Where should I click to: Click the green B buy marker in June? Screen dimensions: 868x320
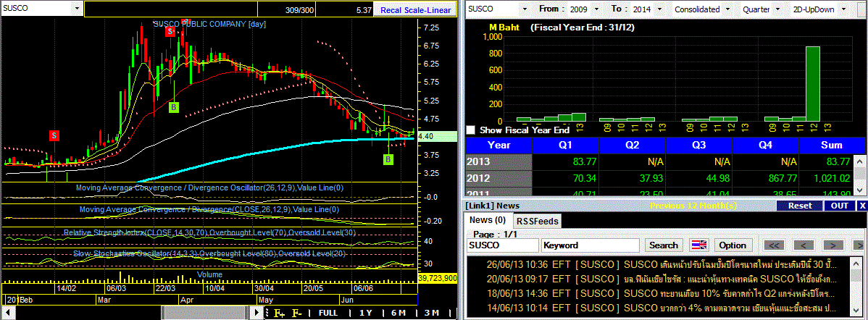coord(388,160)
